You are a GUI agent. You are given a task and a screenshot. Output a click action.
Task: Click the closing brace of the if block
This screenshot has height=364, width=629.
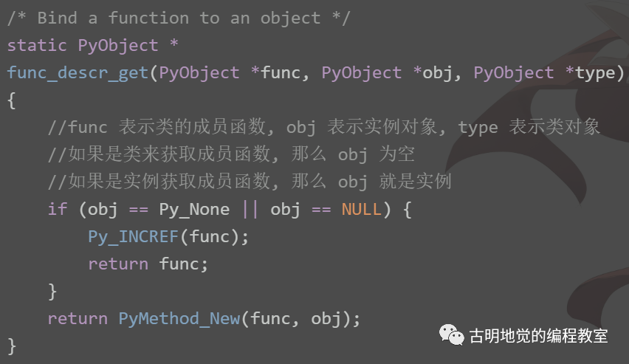coord(52,292)
